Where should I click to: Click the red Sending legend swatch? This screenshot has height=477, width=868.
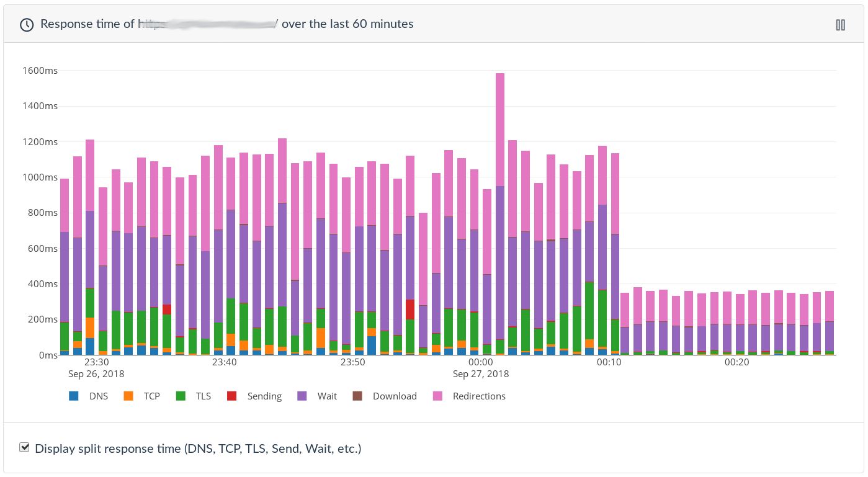(233, 396)
